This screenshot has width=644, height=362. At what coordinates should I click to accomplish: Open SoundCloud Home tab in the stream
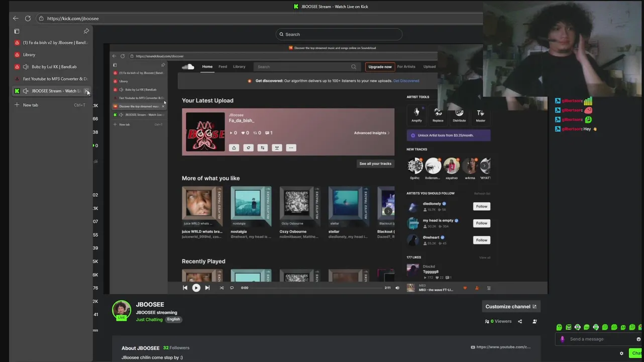(x=207, y=67)
